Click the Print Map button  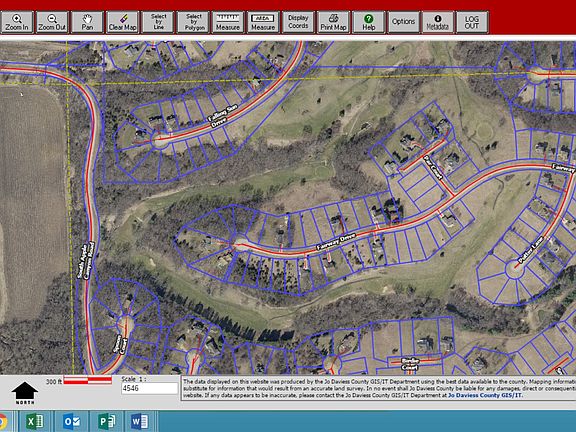(334, 22)
